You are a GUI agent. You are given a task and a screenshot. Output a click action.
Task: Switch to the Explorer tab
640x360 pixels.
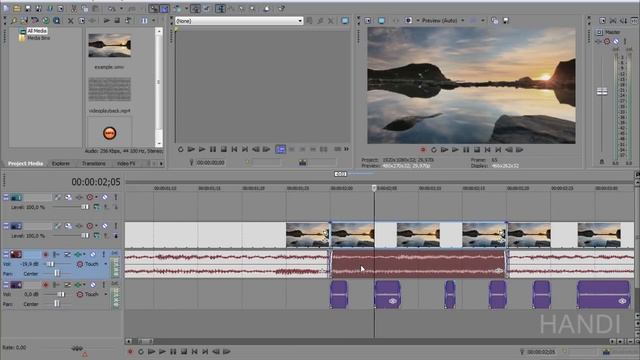tap(60, 164)
